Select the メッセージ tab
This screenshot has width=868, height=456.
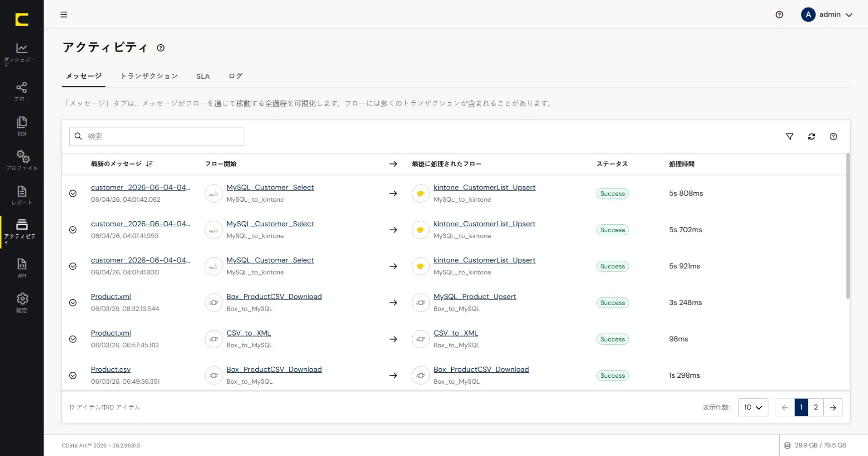[84, 76]
